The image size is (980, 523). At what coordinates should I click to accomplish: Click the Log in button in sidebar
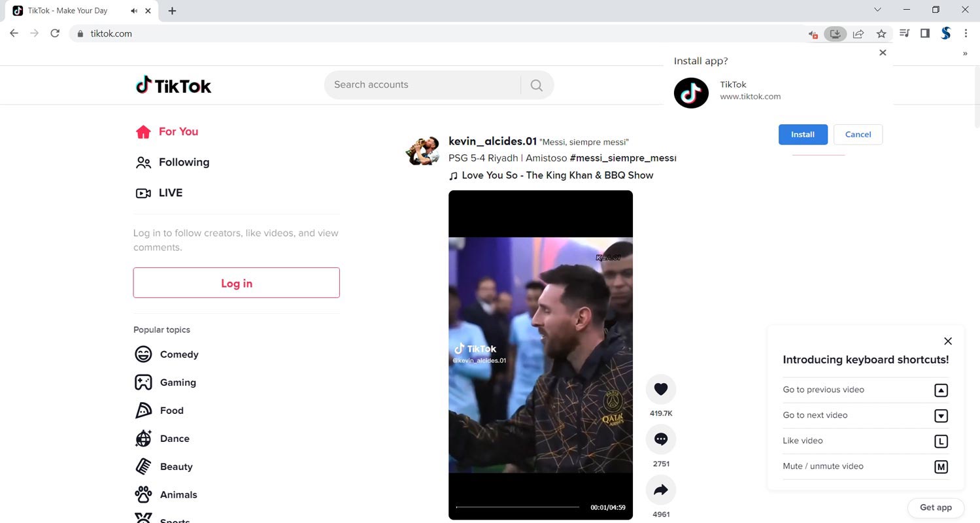point(237,283)
